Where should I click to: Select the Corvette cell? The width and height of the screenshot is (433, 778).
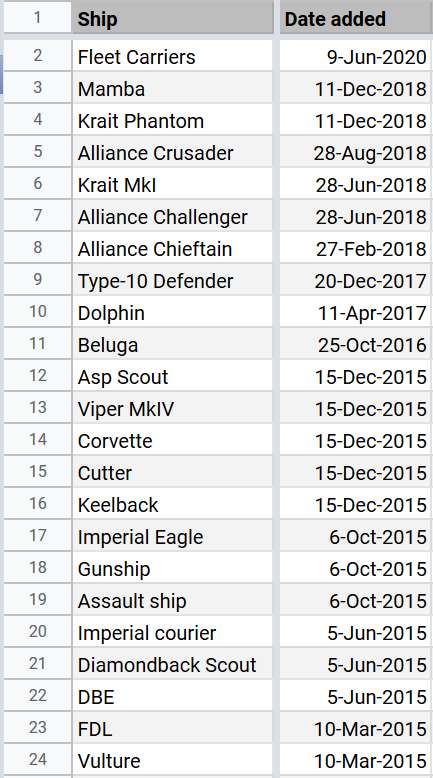pos(173,440)
